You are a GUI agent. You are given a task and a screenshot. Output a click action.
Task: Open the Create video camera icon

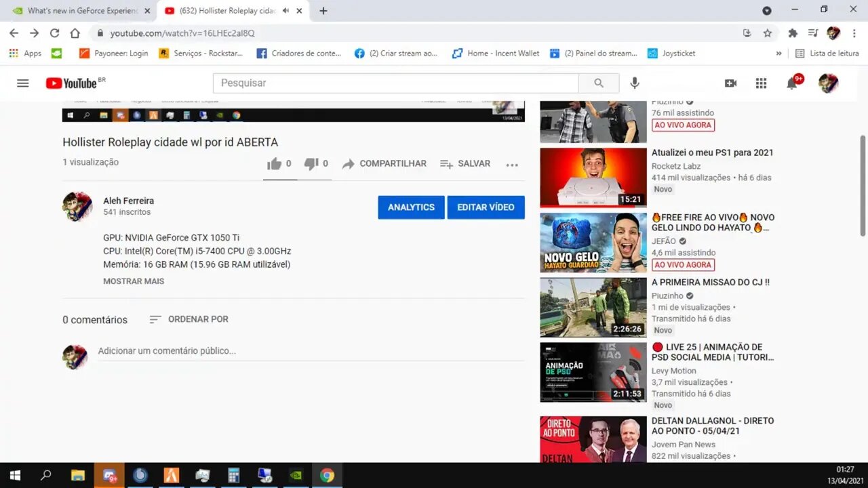730,83
